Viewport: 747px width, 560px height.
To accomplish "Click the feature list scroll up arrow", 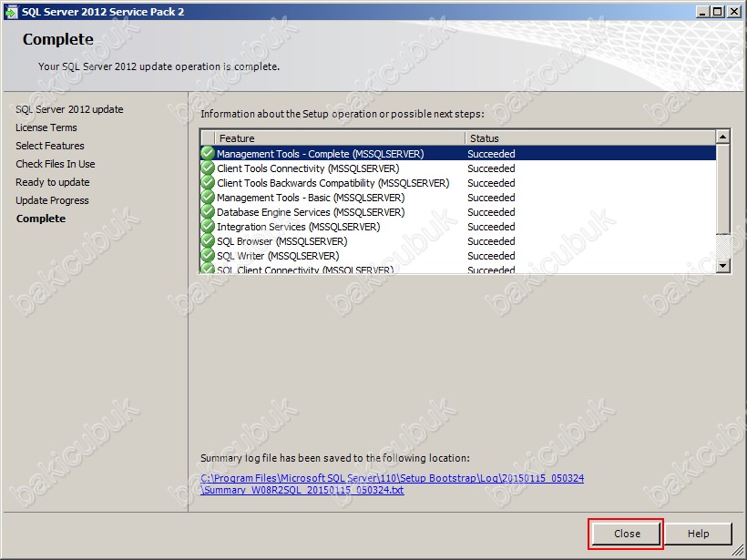I will tap(722, 137).
